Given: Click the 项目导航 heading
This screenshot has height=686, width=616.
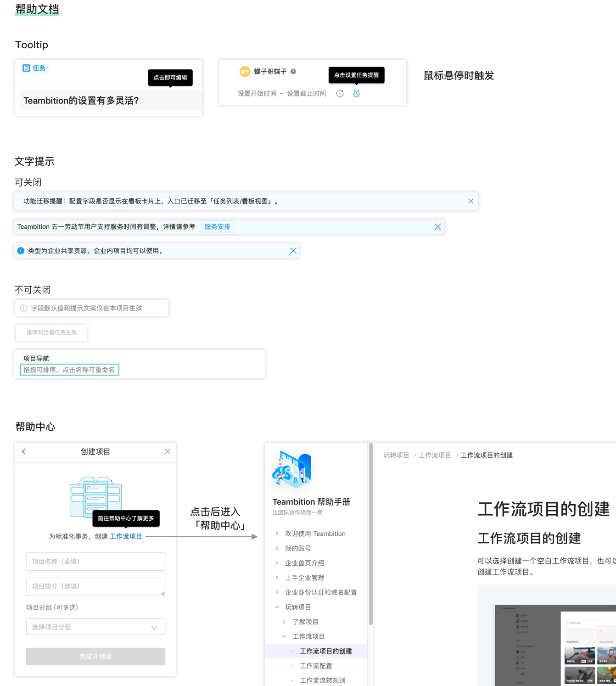Looking at the screenshot, I should (36, 359).
